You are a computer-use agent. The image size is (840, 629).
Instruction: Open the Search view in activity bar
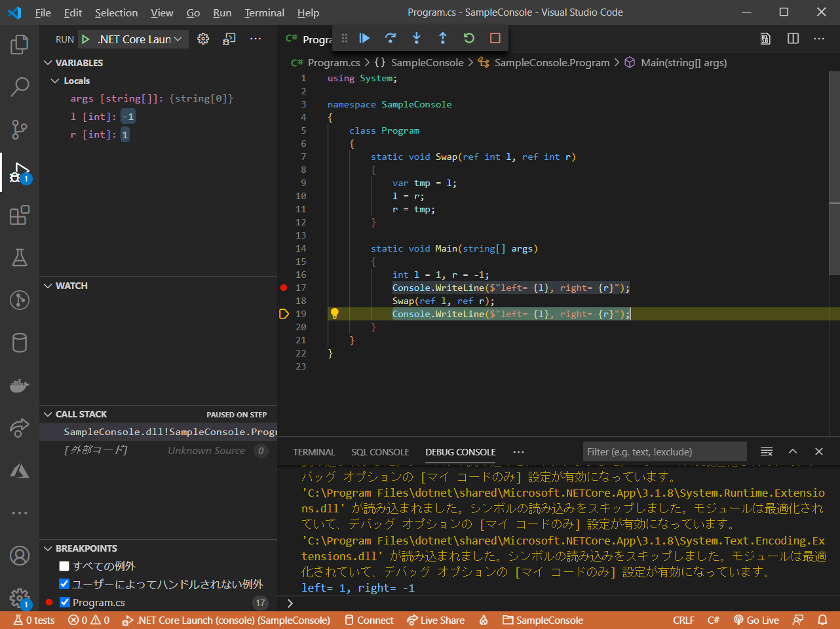coord(20,86)
